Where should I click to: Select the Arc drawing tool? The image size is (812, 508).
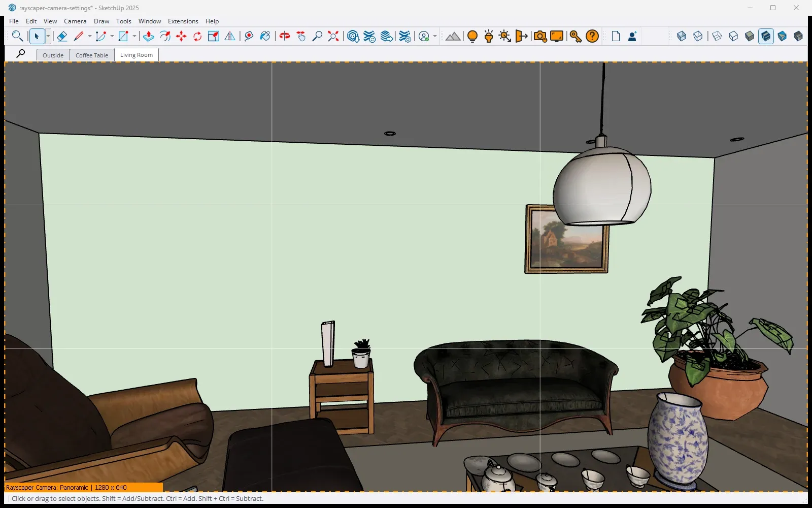(x=101, y=36)
